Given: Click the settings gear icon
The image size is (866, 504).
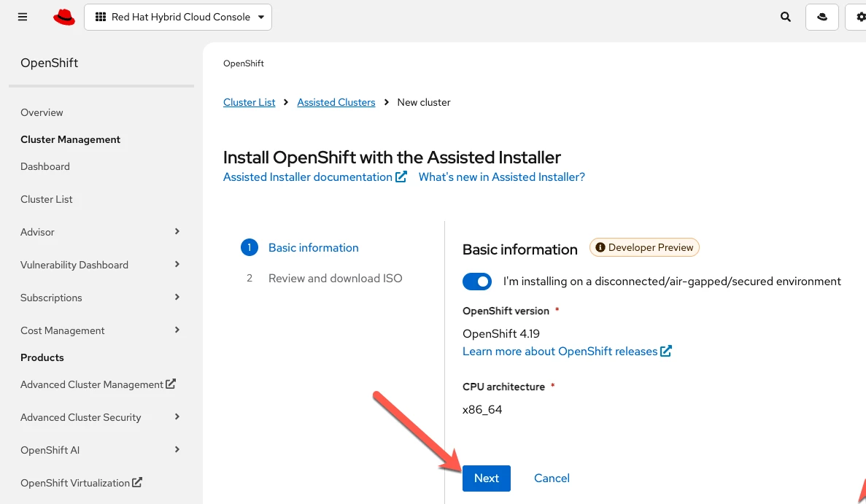Looking at the screenshot, I should click(x=859, y=17).
